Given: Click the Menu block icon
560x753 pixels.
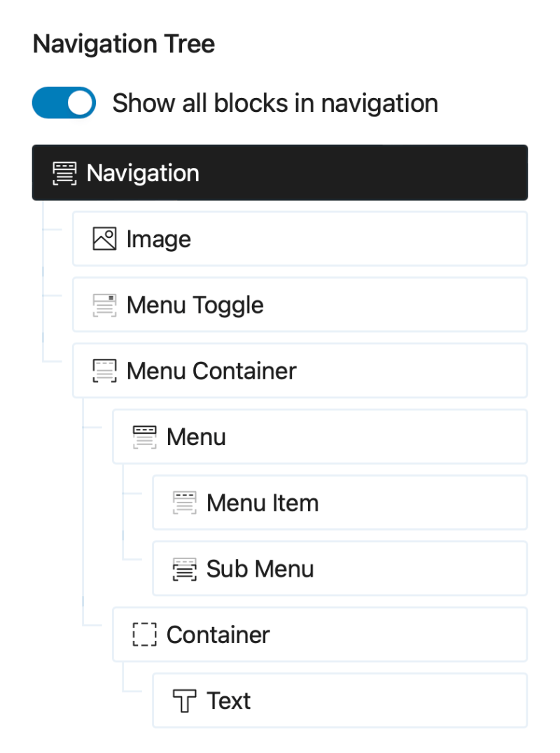Looking at the screenshot, I should [144, 437].
